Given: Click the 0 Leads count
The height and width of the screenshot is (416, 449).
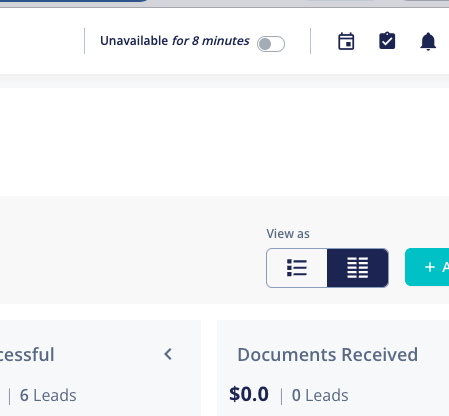Looking at the screenshot, I should point(320,395).
